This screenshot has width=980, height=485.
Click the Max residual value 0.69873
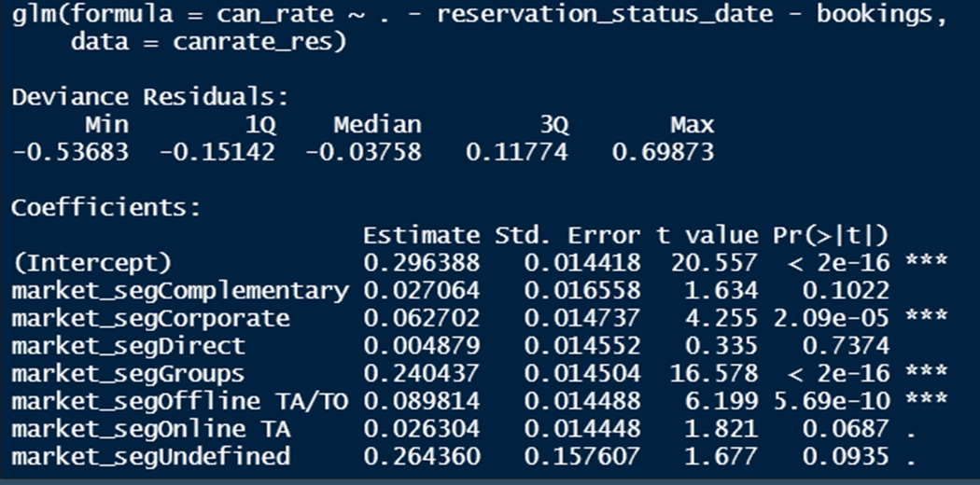(663, 152)
